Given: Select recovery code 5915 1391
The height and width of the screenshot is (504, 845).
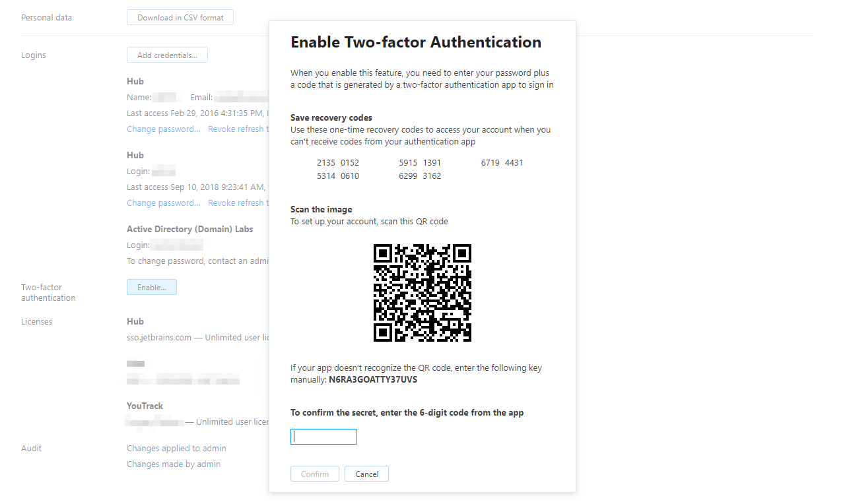Looking at the screenshot, I should pos(420,162).
